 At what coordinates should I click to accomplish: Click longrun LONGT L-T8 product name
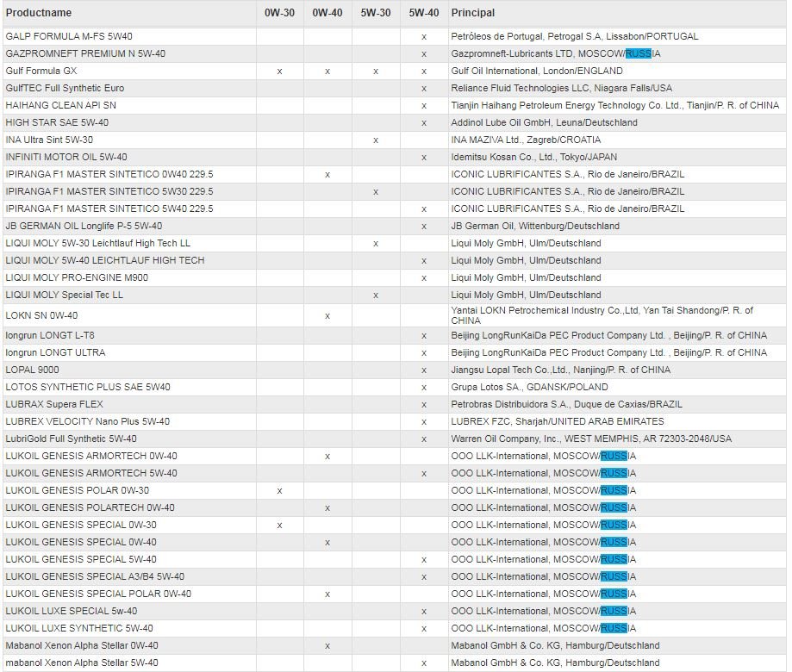[50, 335]
